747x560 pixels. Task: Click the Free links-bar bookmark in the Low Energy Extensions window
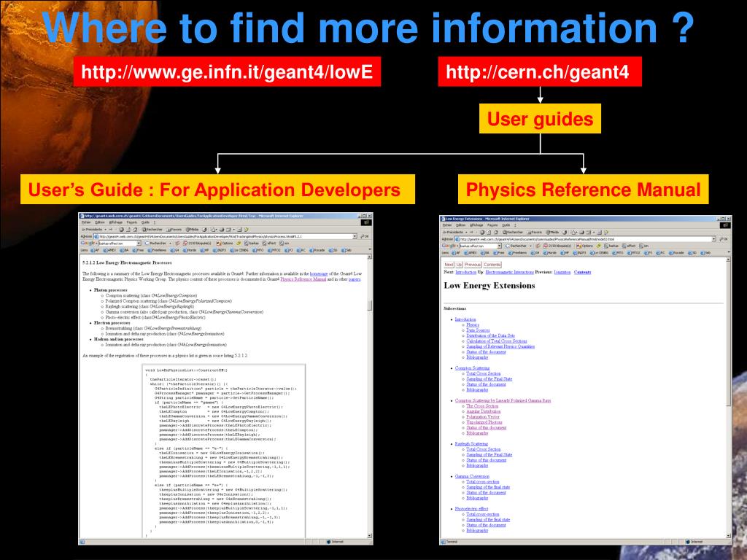[x=499, y=253]
